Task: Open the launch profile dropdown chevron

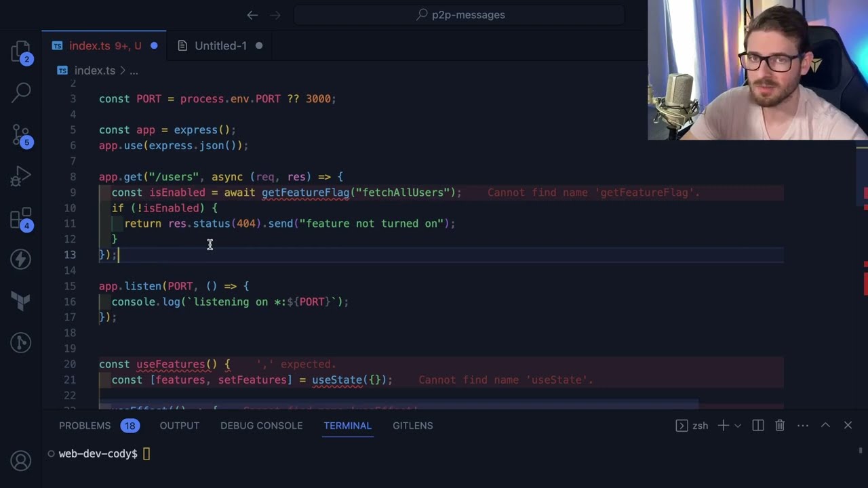Action: pos(738,426)
